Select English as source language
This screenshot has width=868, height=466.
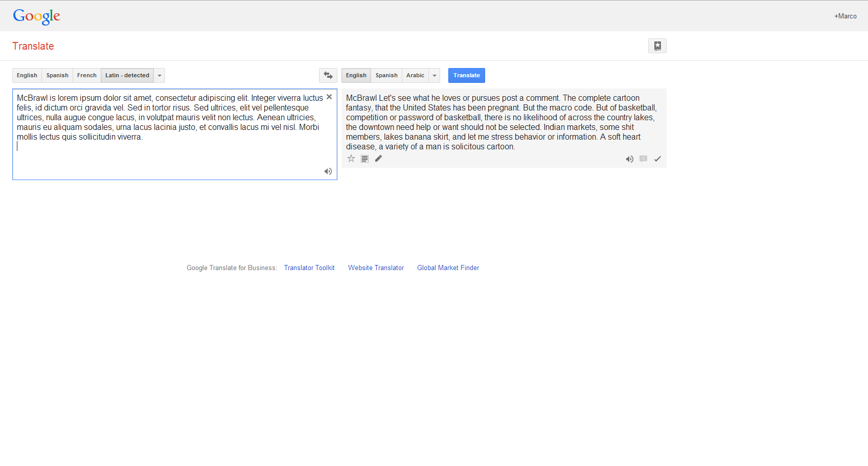(x=27, y=75)
